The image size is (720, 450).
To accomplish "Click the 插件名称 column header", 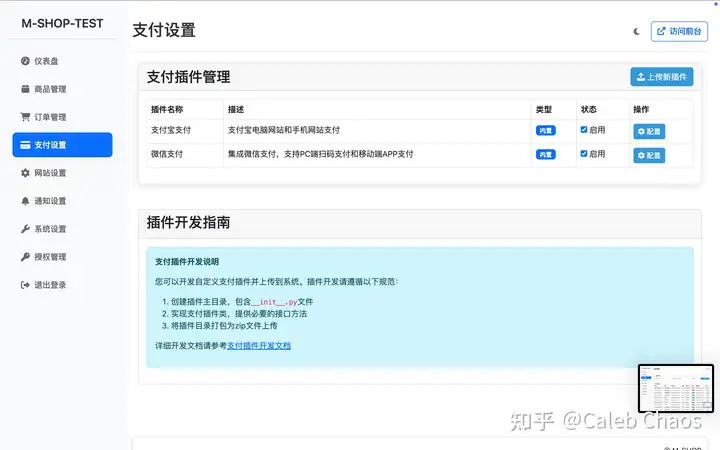I will [x=167, y=109].
